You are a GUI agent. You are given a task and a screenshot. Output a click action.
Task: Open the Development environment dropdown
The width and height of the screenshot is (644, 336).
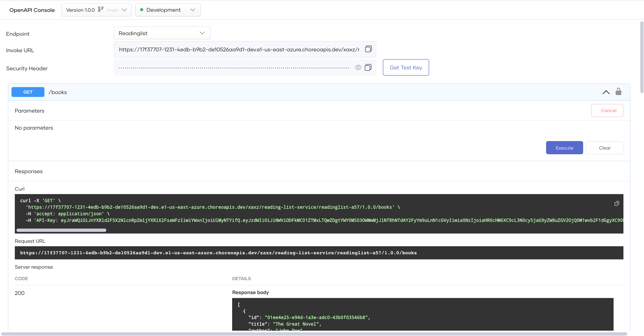click(168, 10)
